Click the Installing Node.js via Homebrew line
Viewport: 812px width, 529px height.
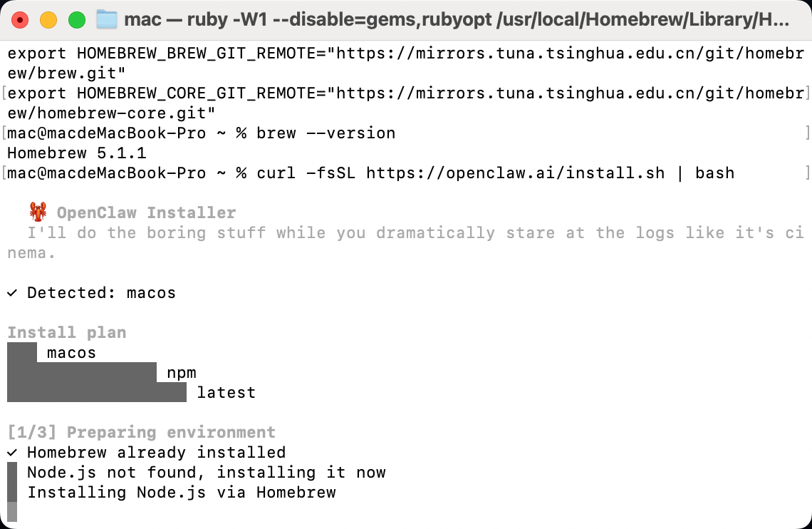[x=181, y=492]
